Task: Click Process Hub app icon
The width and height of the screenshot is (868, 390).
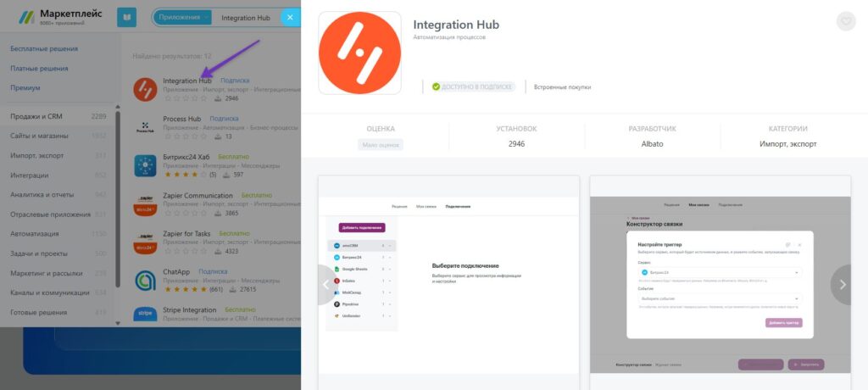Action: point(145,128)
